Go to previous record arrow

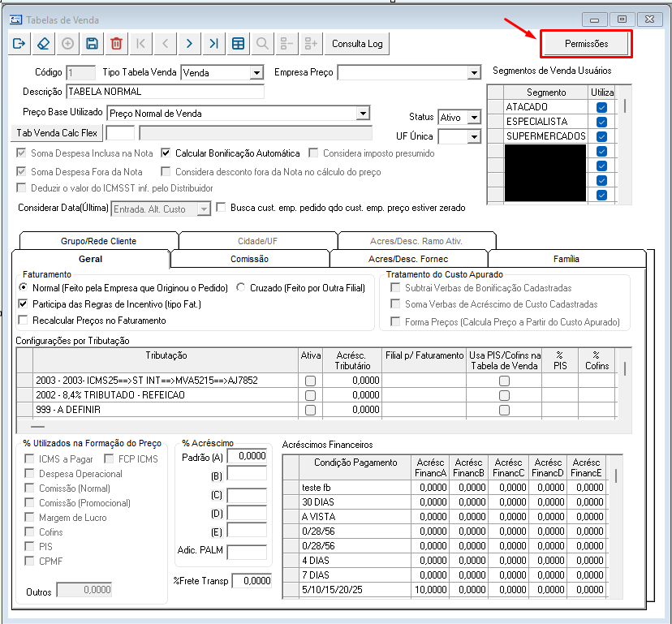[x=166, y=44]
